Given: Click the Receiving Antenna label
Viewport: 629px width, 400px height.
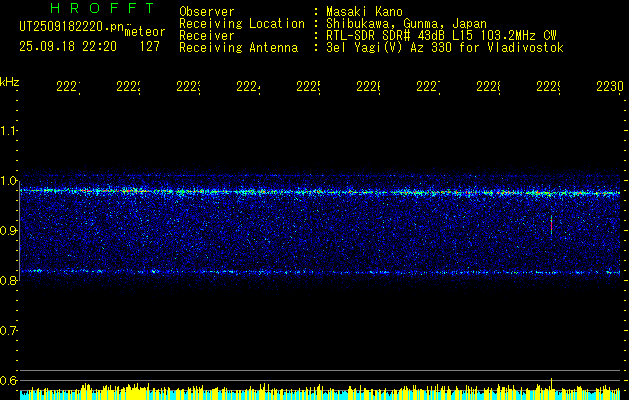Looking at the screenshot, I should [x=239, y=48].
